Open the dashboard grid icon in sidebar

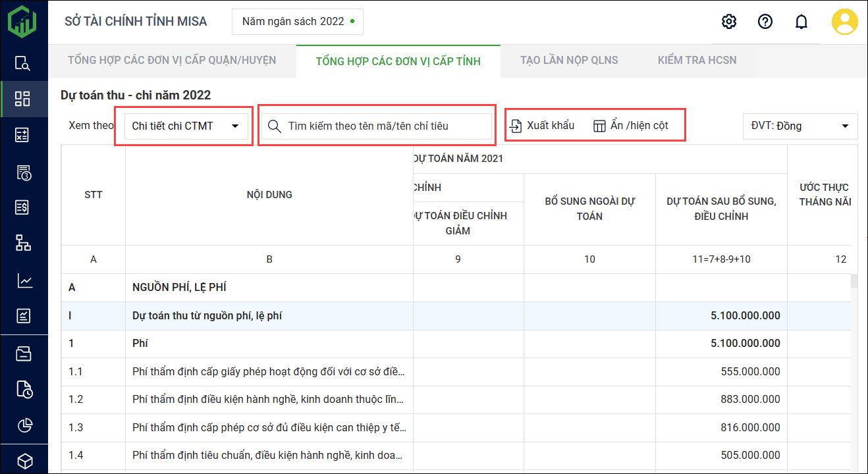(23, 99)
